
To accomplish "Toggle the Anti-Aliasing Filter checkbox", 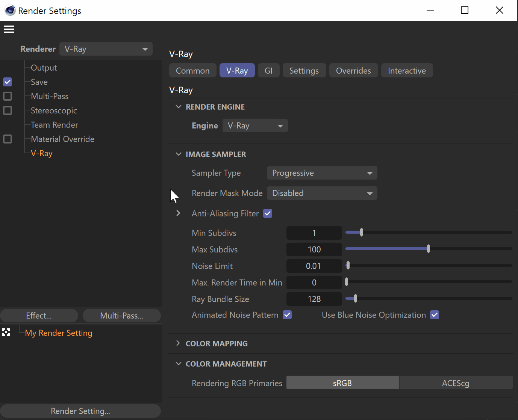I will tap(268, 213).
